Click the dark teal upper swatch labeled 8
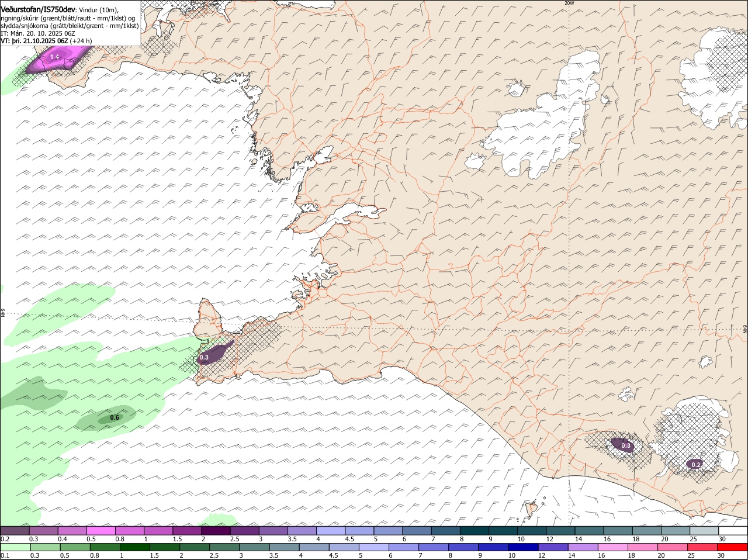The image size is (748, 560). coord(474,531)
